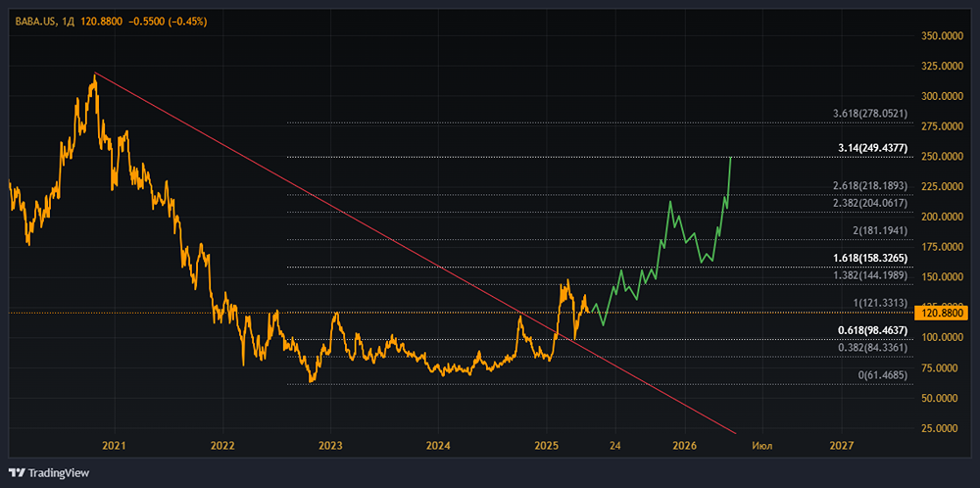Click the −0.5500 (−0.45%) change value
The image size is (980, 488).
(168, 22)
